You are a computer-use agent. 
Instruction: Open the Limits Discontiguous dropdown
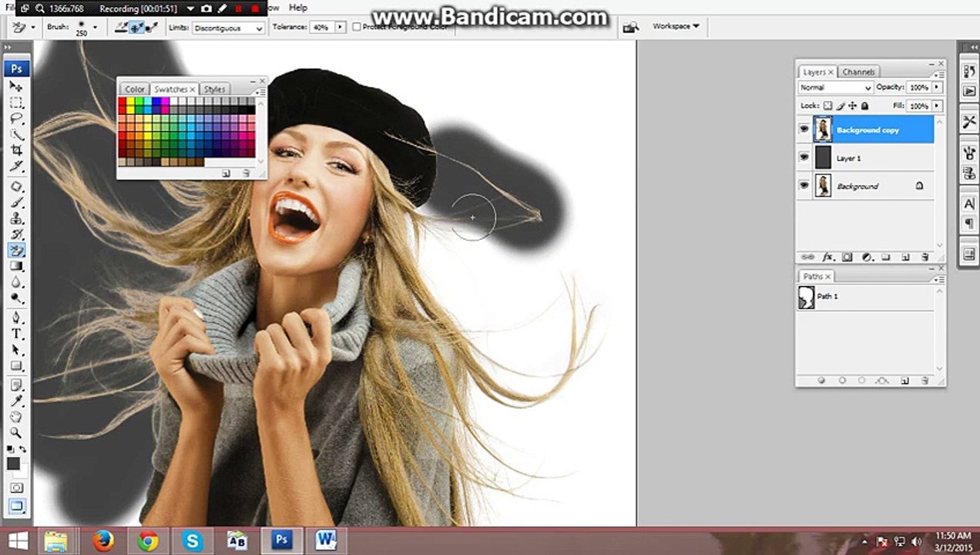[227, 28]
